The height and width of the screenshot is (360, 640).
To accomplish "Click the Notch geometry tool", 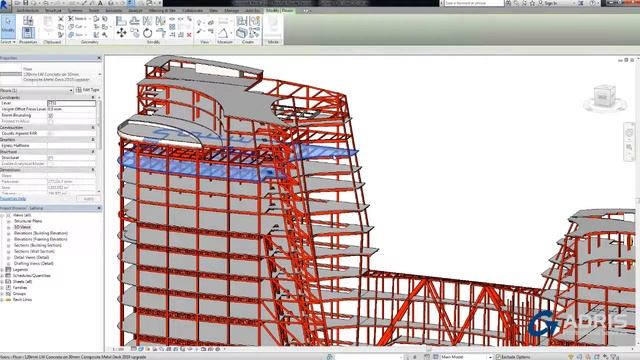I will [77, 19].
